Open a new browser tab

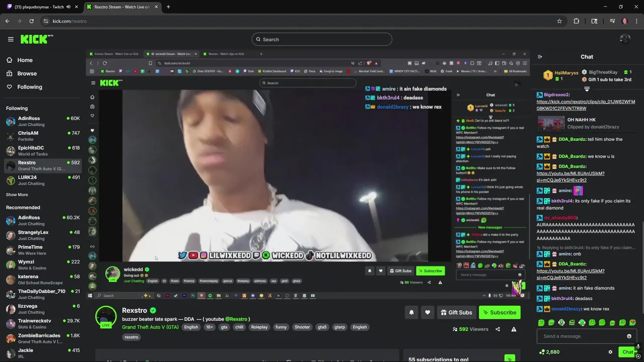point(168,7)
